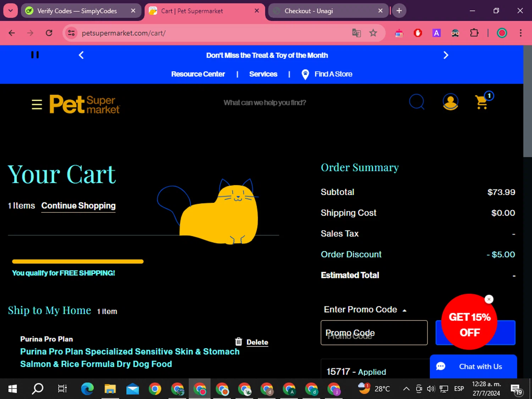Open volume control in tray

431,389
